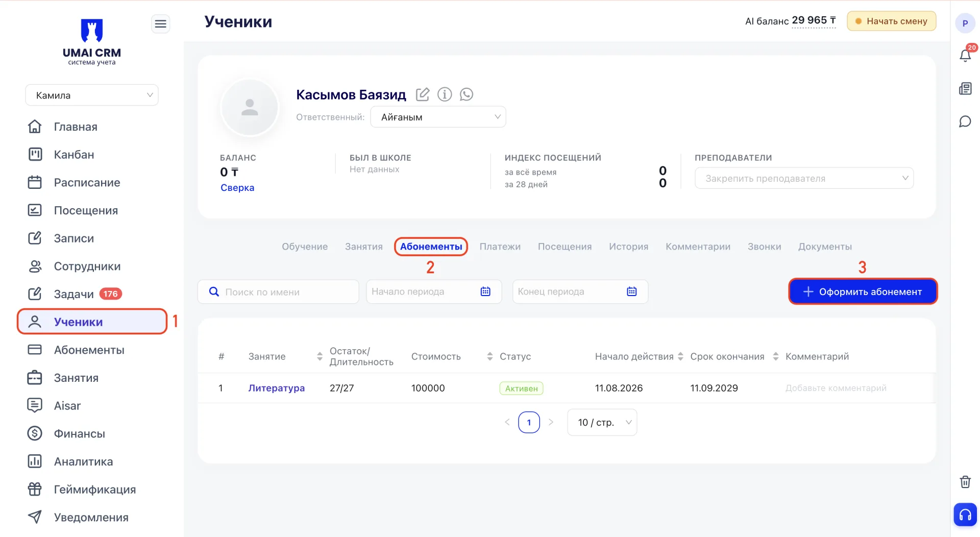Screen dimensions: 980x537
Task: Open WhatsApp chat icon for student
Action: point(467,94)
